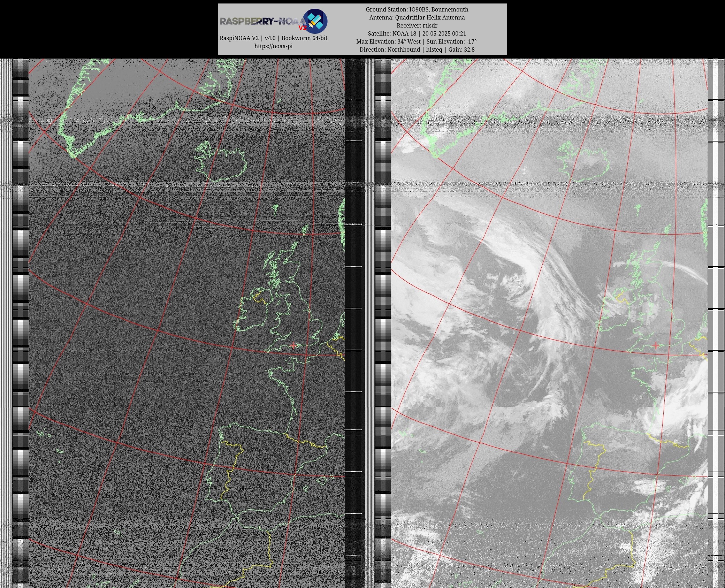
Task: Select the 'RaspiNOAA V2 | v4.0 | Bookworm 64-bit' text
Action: click(x=273, y=38)
